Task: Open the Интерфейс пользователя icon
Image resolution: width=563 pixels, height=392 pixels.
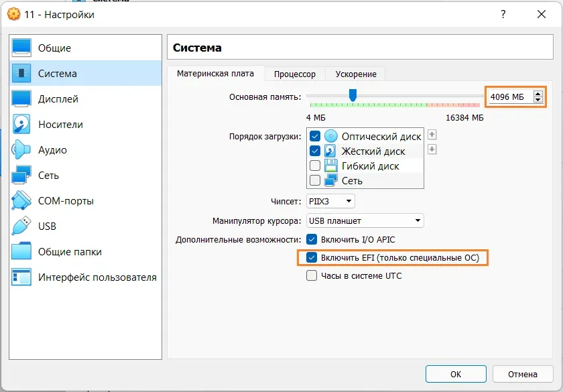Action: (21, 277)
